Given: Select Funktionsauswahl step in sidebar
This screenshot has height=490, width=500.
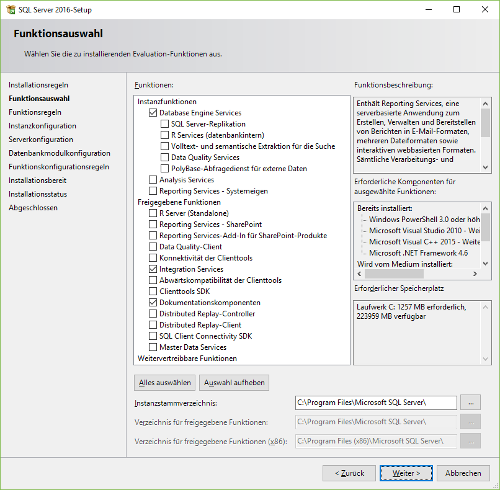Looking at the screenshot, I should (x=39, y=98).
